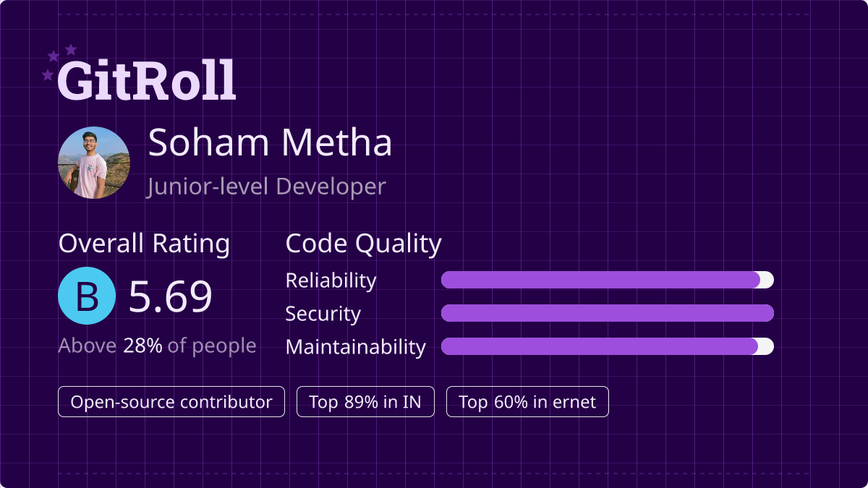This screenshot has width=868, height=488.
Task: Click the Security progress bar
Action: pyautogui.click(x=608, y=313)
